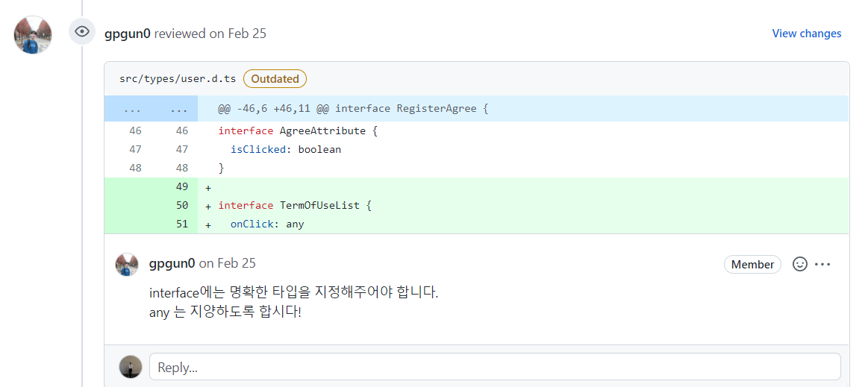This screenshot has width=868, height=387.
Task: Click the gpgun0 author name on the comment
Action: click(x=172, y=263)
